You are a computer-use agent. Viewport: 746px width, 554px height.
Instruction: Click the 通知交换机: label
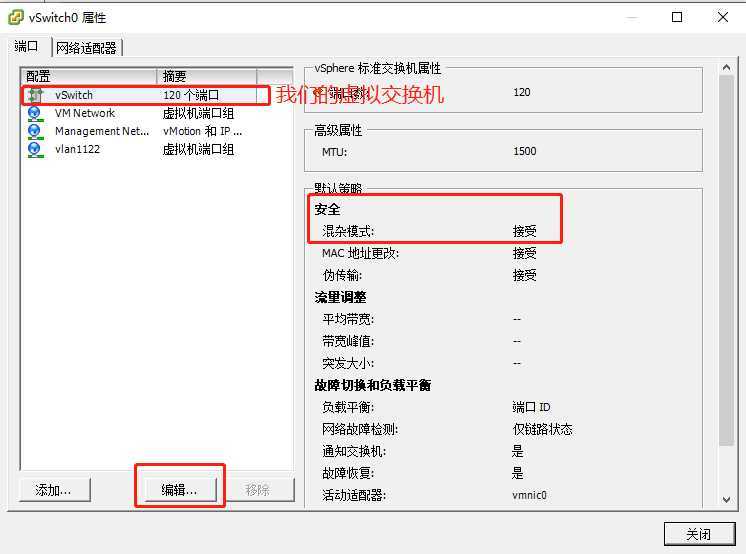tap(354, 451)
